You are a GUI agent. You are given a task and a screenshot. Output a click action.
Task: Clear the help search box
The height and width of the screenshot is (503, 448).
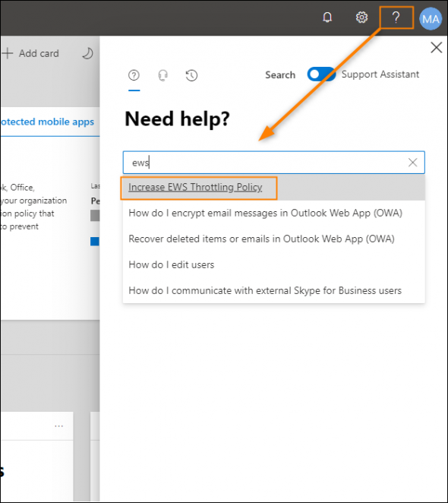click(413, 163)
